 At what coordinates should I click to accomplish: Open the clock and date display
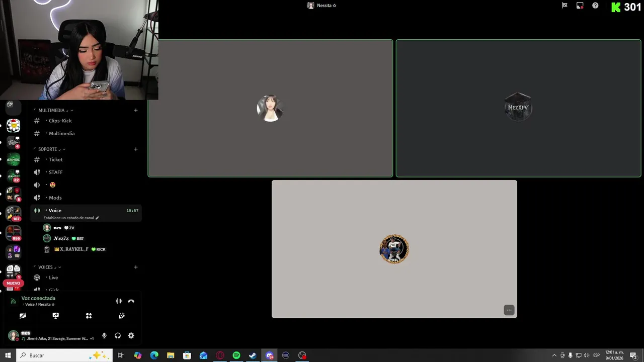click(614, 355)
